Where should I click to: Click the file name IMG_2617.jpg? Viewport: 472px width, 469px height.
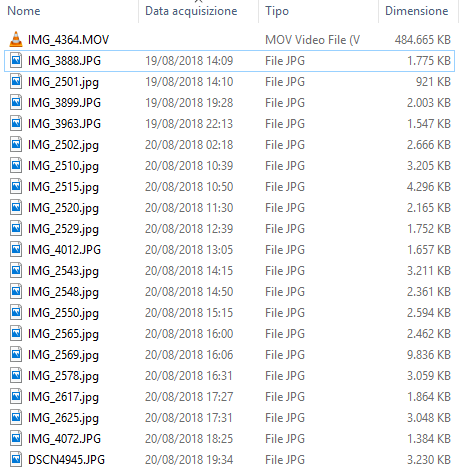63,397
